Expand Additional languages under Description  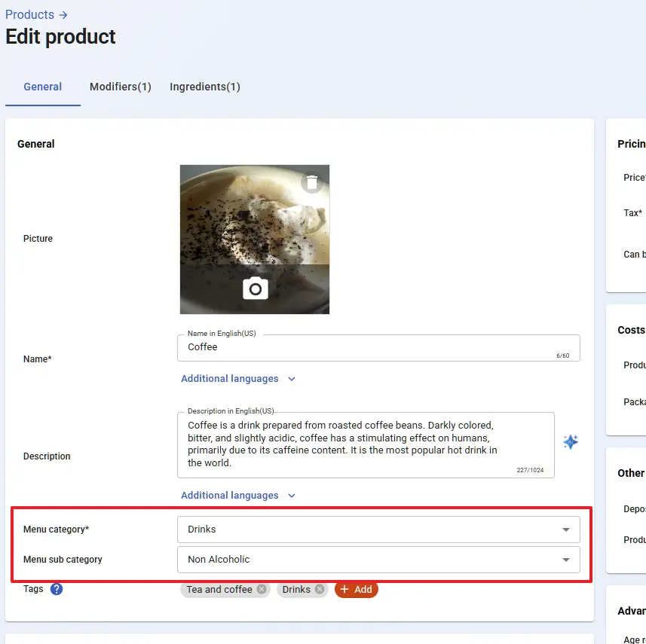[238, 496]
